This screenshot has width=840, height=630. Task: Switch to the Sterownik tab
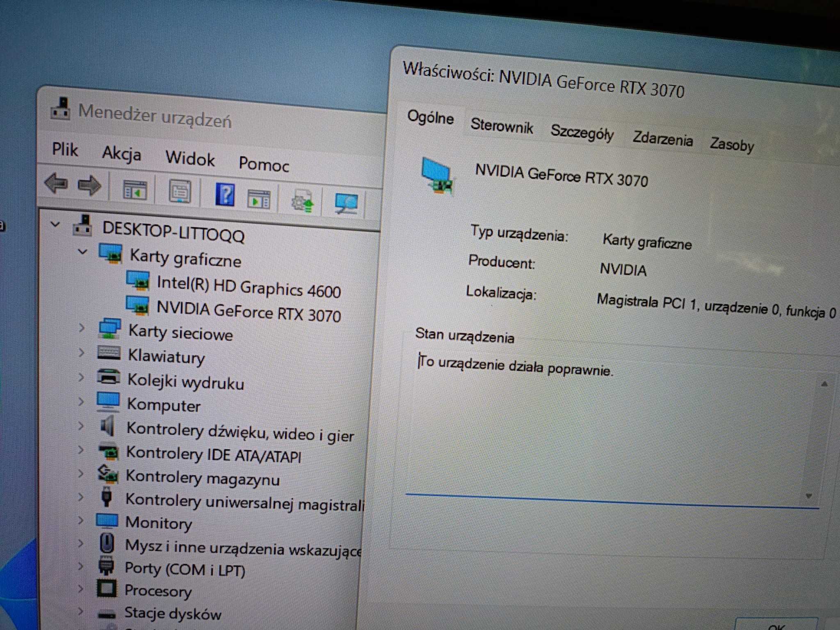[502, 126]
